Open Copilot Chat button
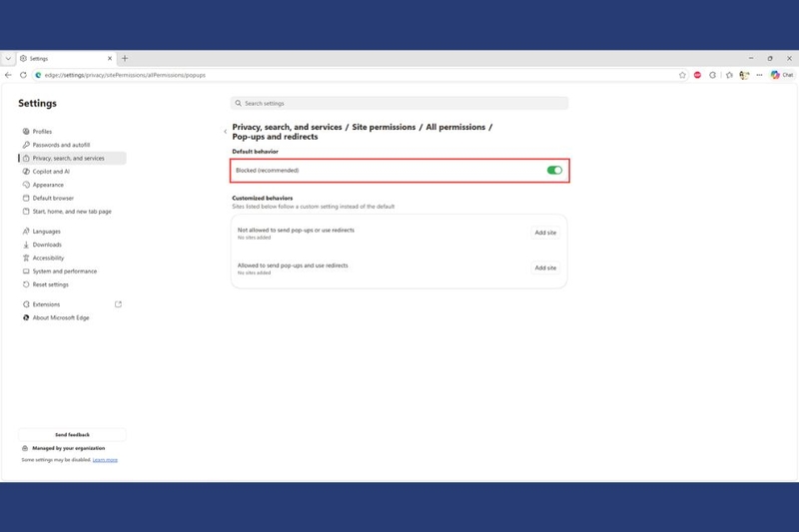This screenshot has width=799, height=532. tap(782, 75)
